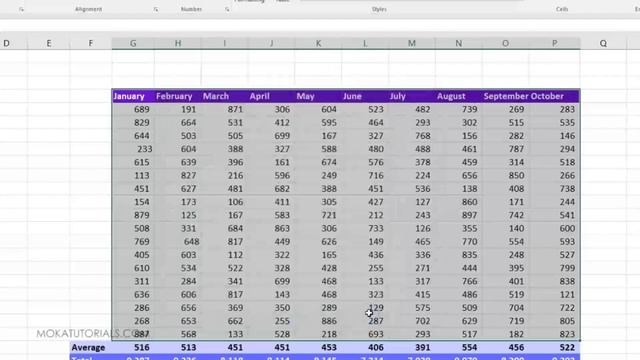Click the February header cell

178,96
